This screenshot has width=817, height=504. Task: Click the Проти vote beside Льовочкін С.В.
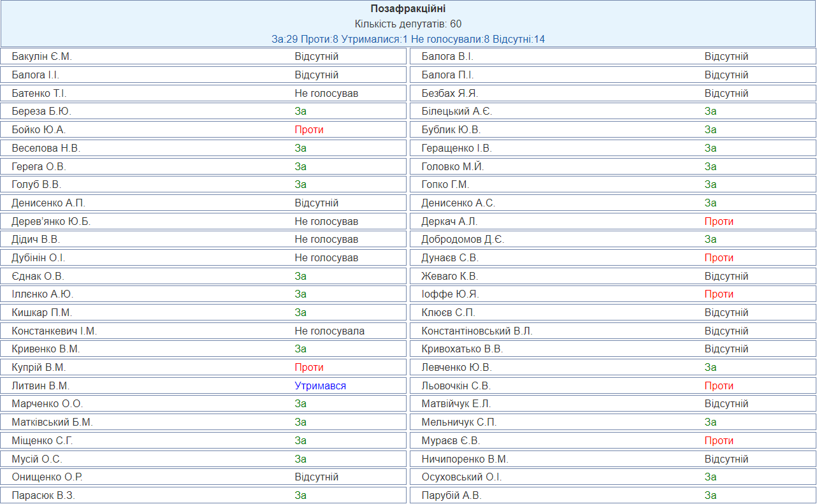click(x=719, y=386)
